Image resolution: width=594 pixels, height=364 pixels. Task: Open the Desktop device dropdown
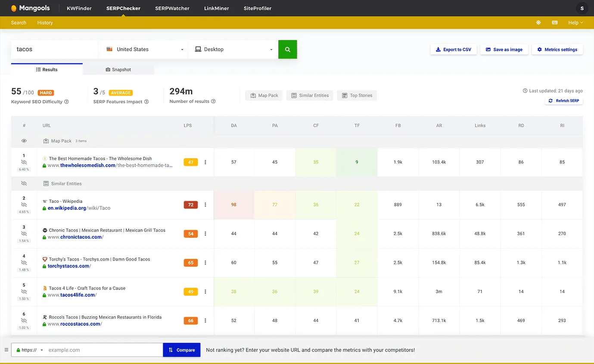click(234, 50)
